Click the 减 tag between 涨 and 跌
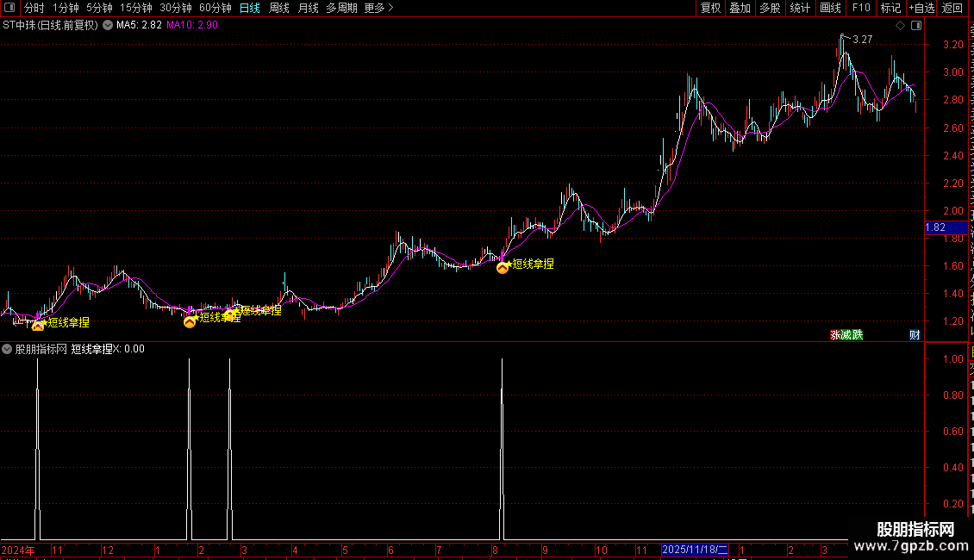Image resolution: width=974 pixels, height=560 pixels. 846,334
